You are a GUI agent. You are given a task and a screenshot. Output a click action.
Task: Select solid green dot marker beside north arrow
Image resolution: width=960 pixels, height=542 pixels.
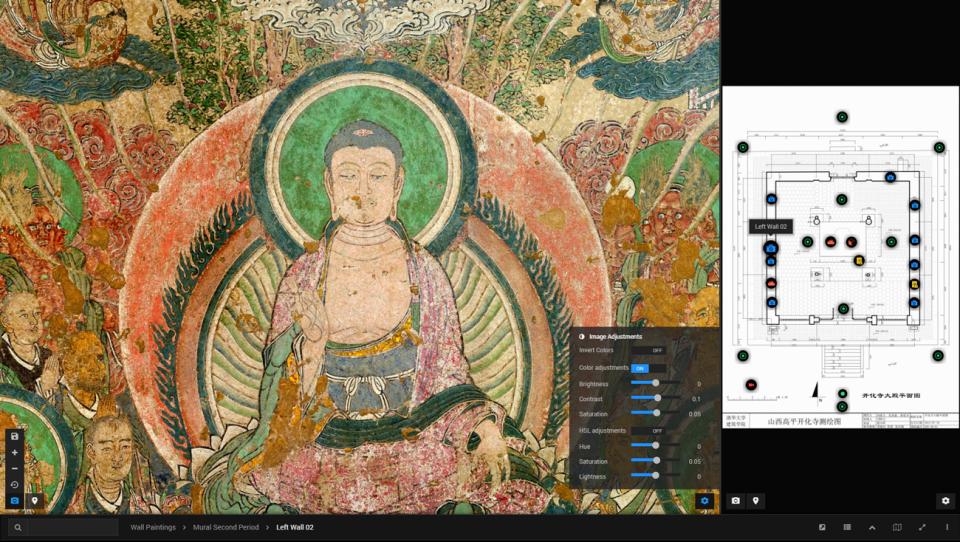click(x=842, y=394)
